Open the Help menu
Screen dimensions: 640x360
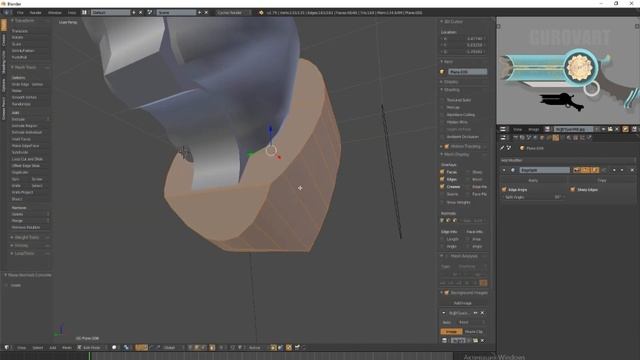click(72, 13)
